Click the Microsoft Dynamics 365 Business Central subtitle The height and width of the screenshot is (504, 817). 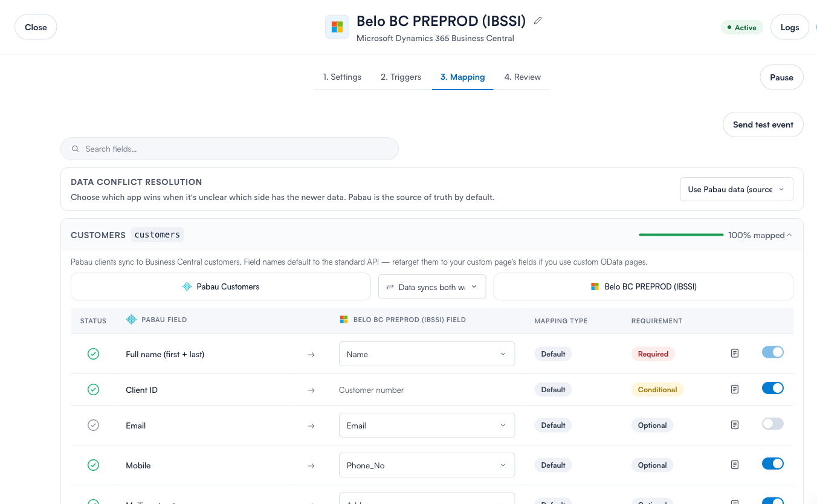[x=435, y=38]
